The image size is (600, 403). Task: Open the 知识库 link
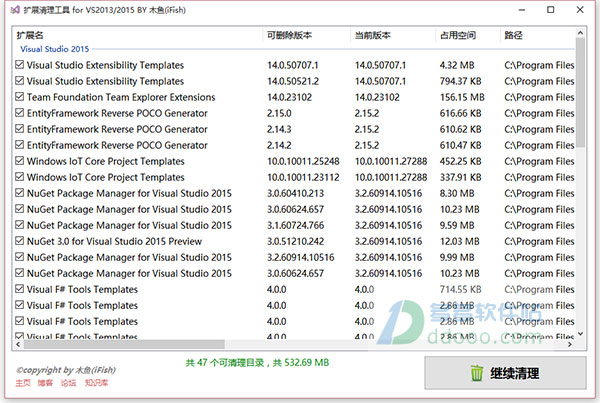tap(96, 383)
